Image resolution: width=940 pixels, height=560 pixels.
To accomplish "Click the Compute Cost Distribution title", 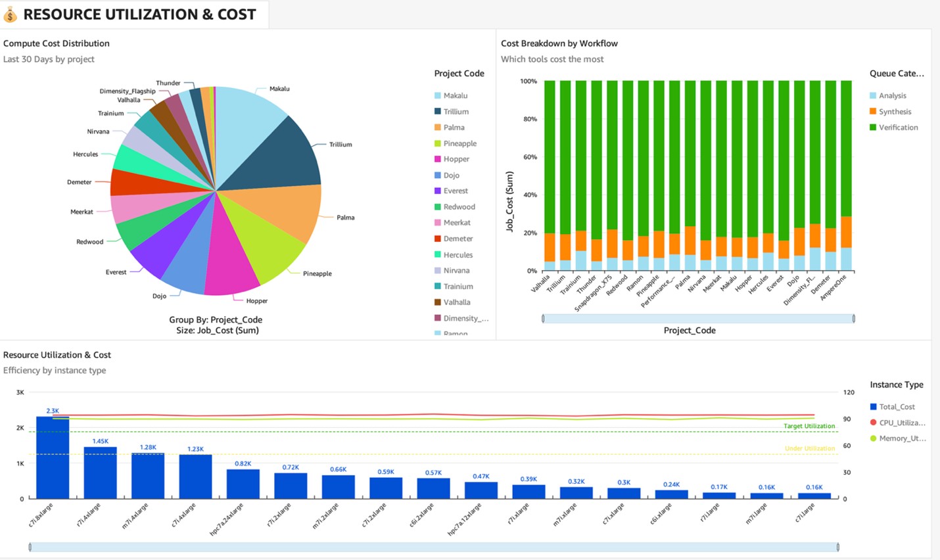I will click(x=57, y=43).
